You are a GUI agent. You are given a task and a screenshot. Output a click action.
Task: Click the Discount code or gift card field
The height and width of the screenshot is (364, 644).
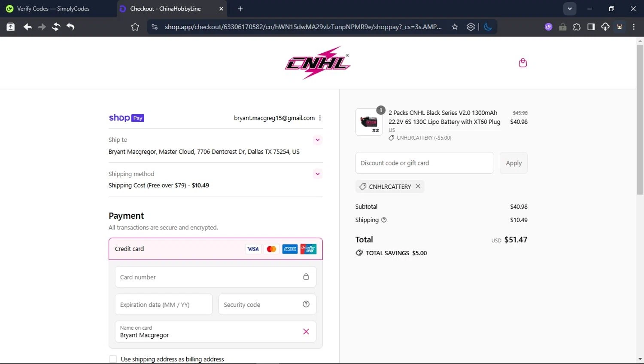pos(425,163)
